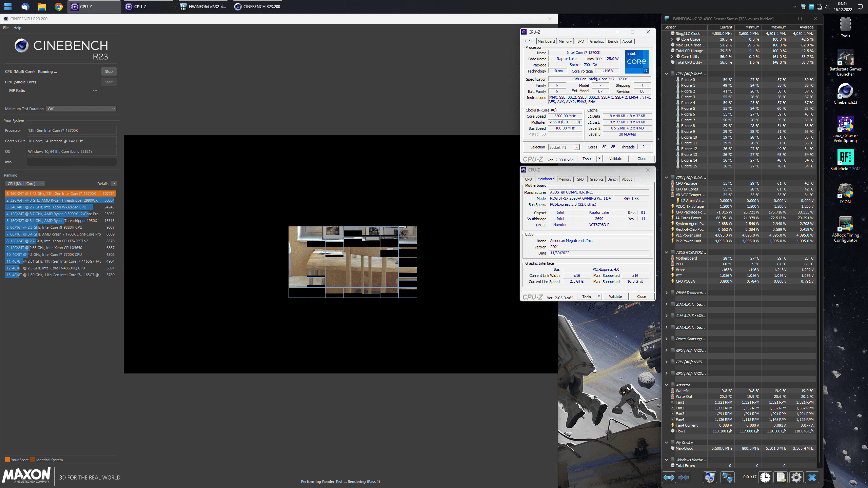The image size is (868, 488).
Task: Select ranking row 1 i7-13700K score 30725
Action: [x=61, y=194]
